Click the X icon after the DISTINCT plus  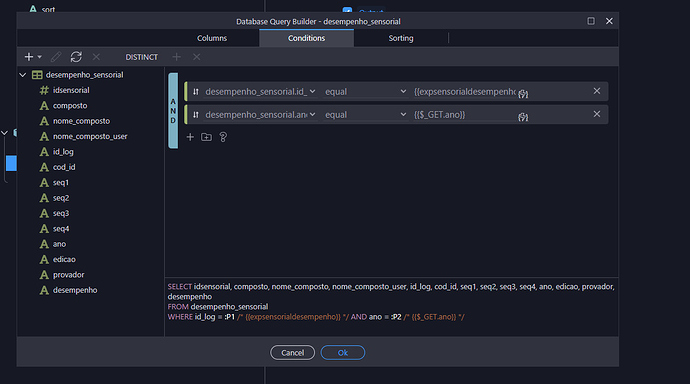point(197,57)
